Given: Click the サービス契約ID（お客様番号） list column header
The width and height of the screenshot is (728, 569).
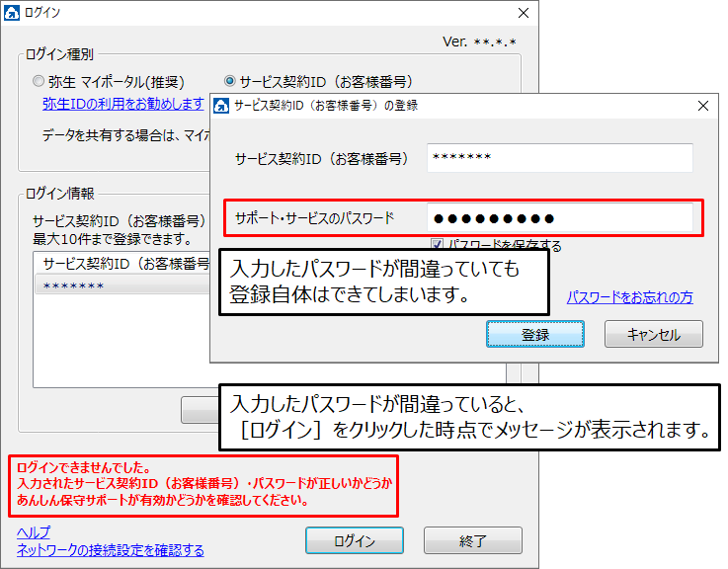Looking at the screenshot, I should click(122, 264).
